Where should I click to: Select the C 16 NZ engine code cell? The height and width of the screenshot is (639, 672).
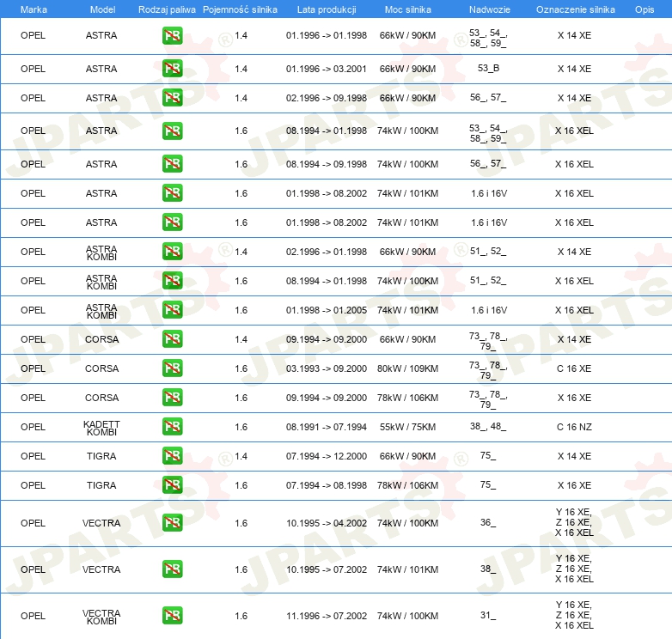click(x=574, y=427)
